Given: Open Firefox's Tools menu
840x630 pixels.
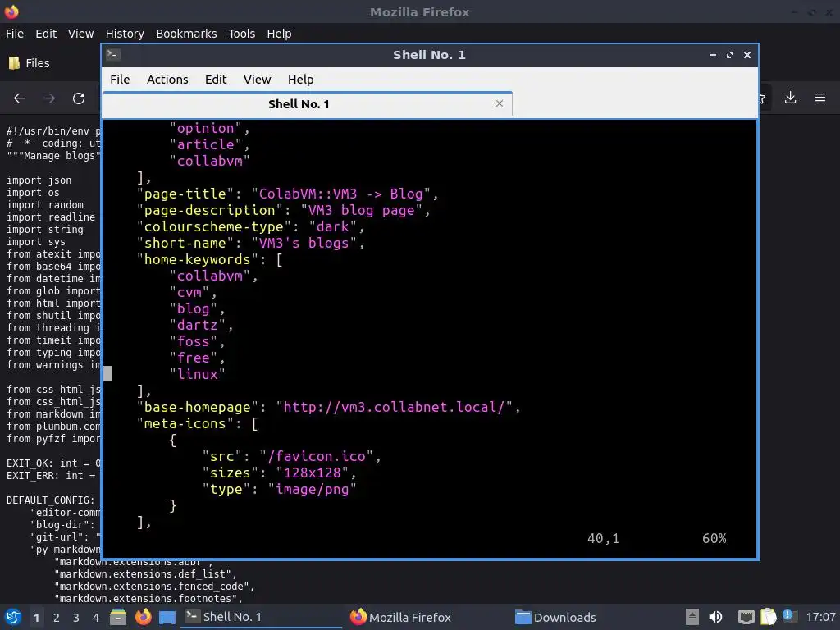Looking at the screenshot, I should 242,34.
